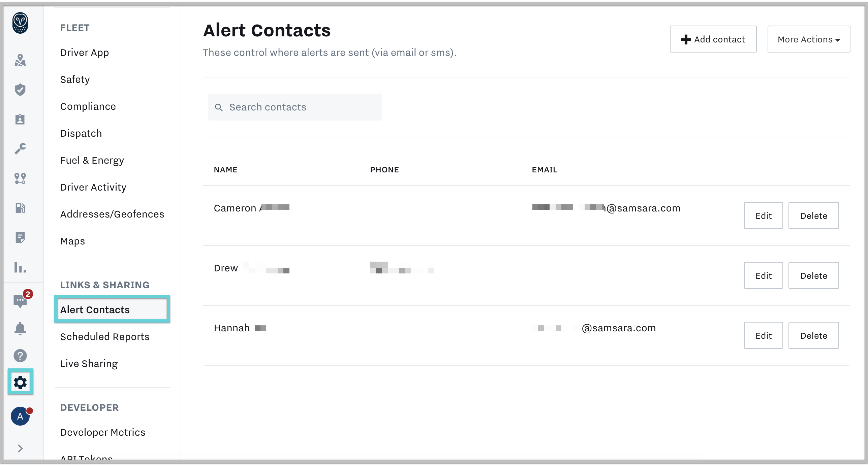
Task: Open the Safety shield icon in sidebar
Action: coord(20,90)
